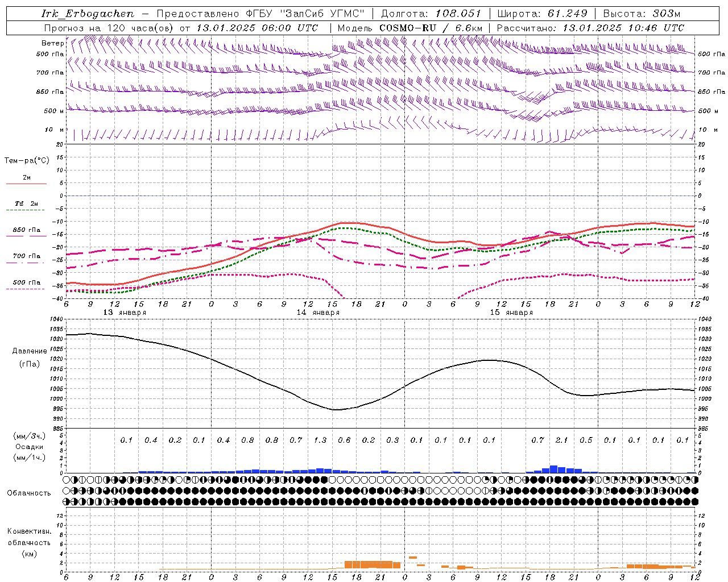Click the 'Рассчитано: 13.01.2025 10:46 UTC' text

591,28
